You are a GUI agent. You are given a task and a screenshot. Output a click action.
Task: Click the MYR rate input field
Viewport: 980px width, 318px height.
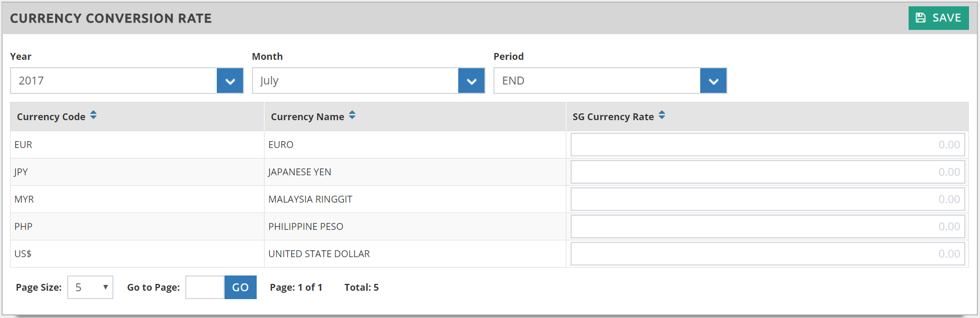click(767, 199)
